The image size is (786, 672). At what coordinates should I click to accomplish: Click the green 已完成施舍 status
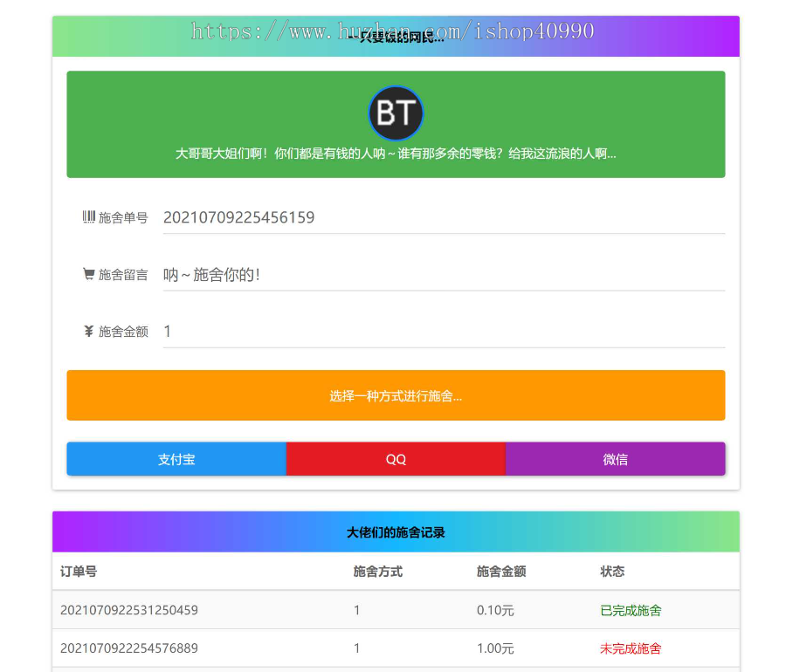[631, 610]
